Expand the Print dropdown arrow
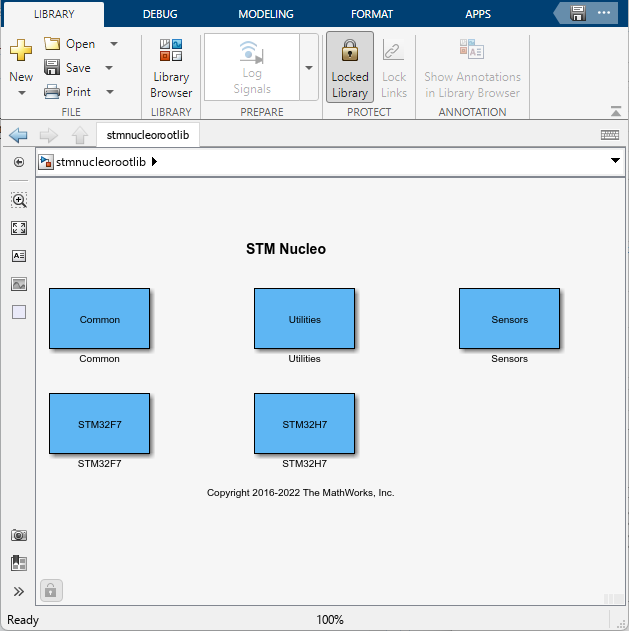This screenshot has width=629, height=631. coord(108,92)
